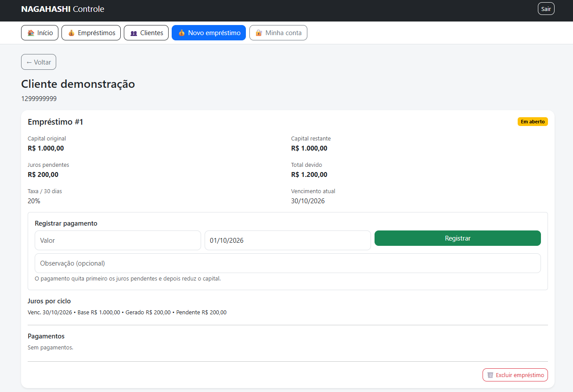Screen dimensions: 573x392
Task: Click the money bag icon on Empréstimos
Action: pyautogui.click(x=71, y=33)
